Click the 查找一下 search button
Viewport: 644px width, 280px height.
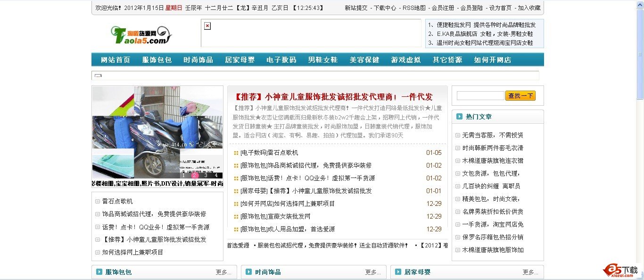[520, 96]
